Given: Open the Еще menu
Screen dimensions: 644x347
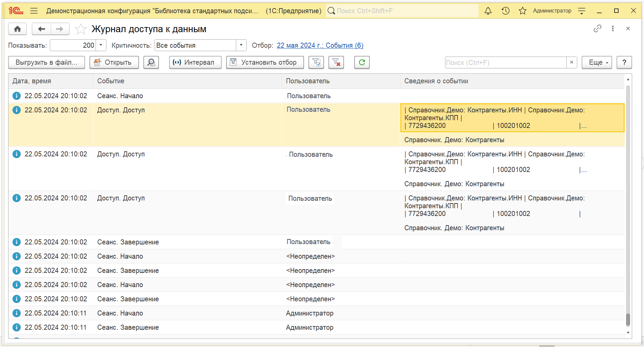Looking at the screenshot, I should point(597,62).
